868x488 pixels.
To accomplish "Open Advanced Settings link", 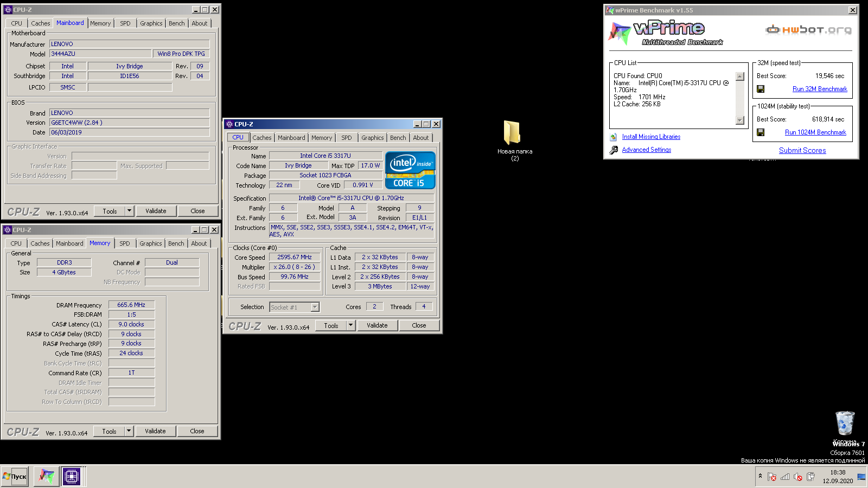I will point(646,150).
